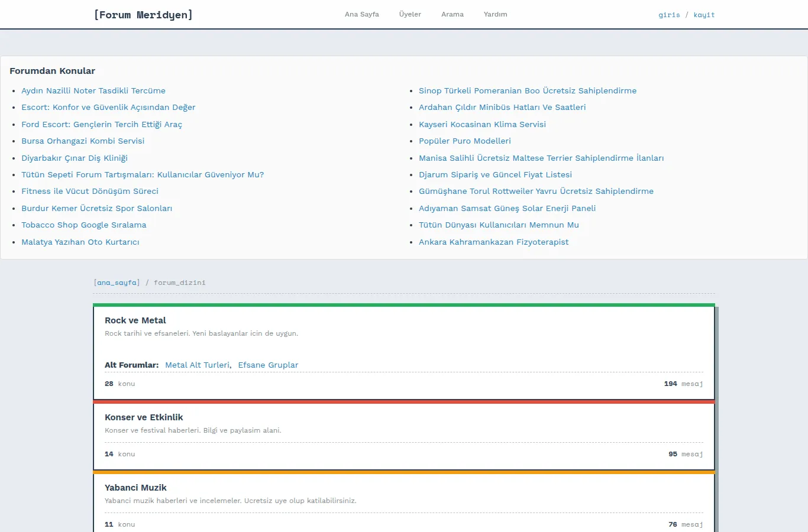Open the Tobacco Shop Google Sıralama link

tap(84, 225)
